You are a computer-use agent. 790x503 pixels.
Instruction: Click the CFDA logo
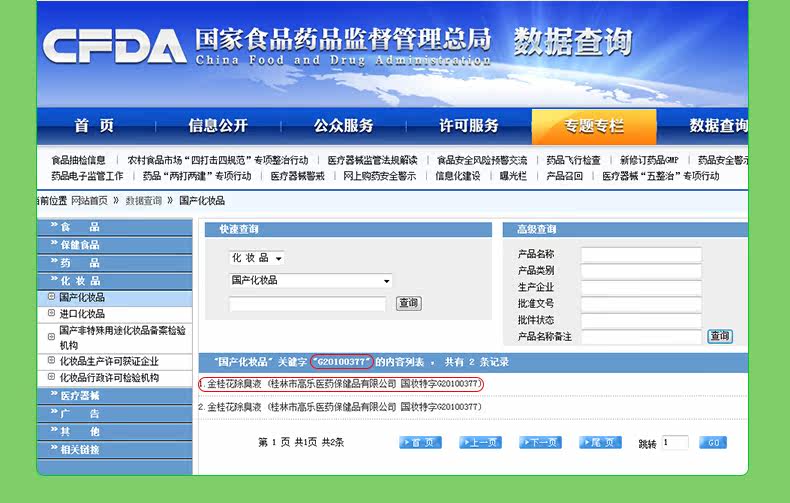click(115, 46)
